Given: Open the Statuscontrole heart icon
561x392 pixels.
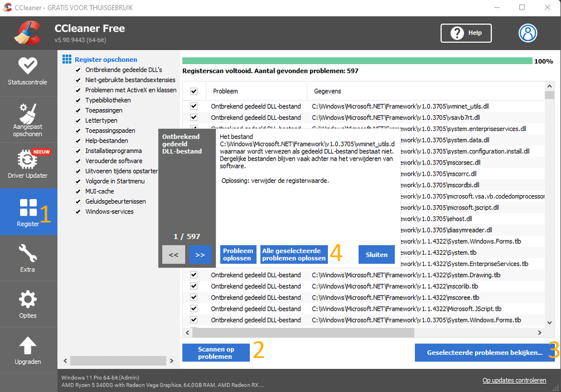Looking at the screenshot, I should click(27, 66).
